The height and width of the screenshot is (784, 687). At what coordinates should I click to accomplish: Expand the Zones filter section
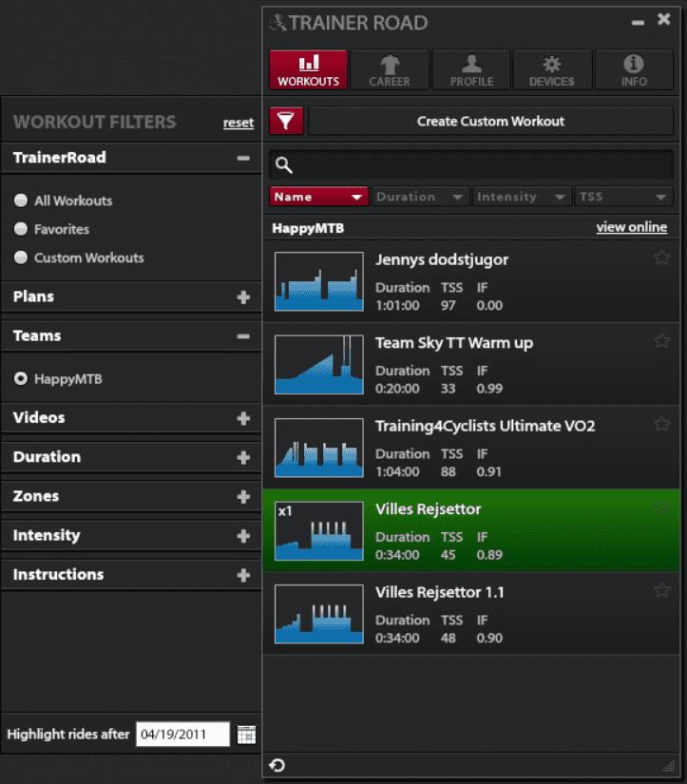[243, 496]
